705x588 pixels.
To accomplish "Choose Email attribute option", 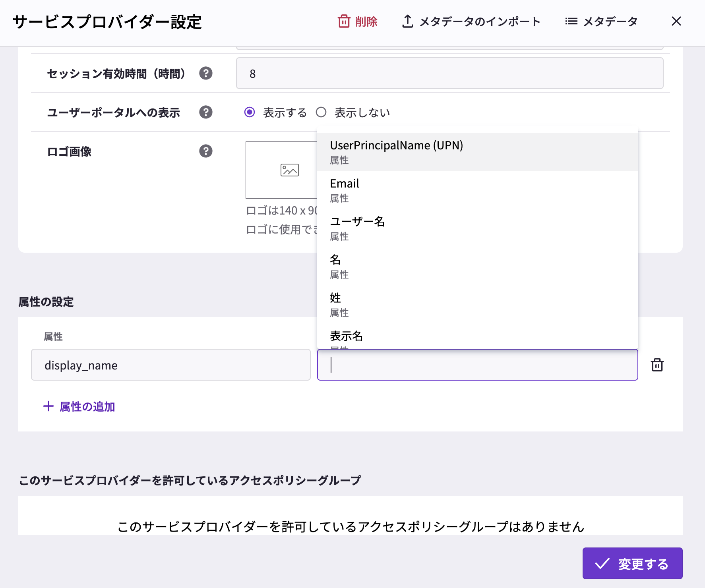I will [x=478, y=190].
